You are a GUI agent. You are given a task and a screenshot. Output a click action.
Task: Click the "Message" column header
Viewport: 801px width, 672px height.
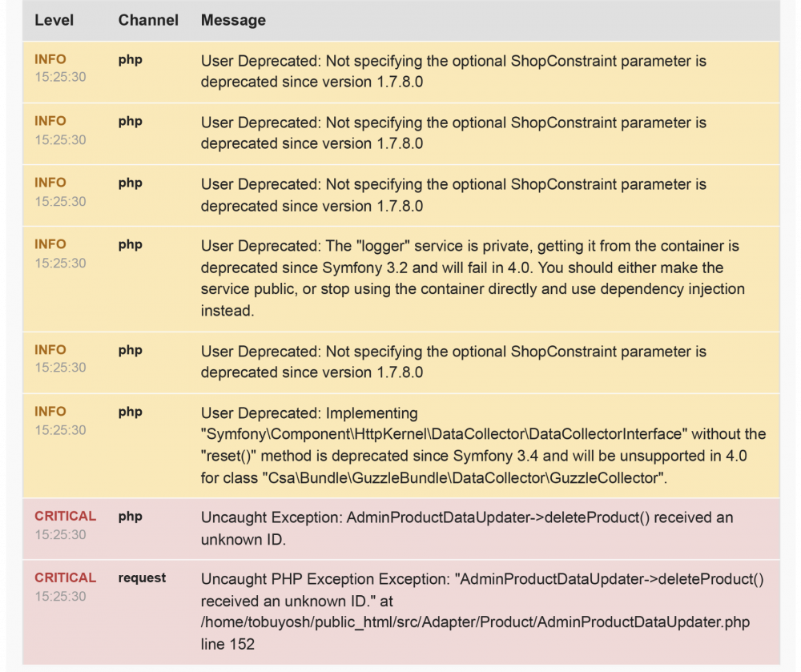tap(232, 20)
